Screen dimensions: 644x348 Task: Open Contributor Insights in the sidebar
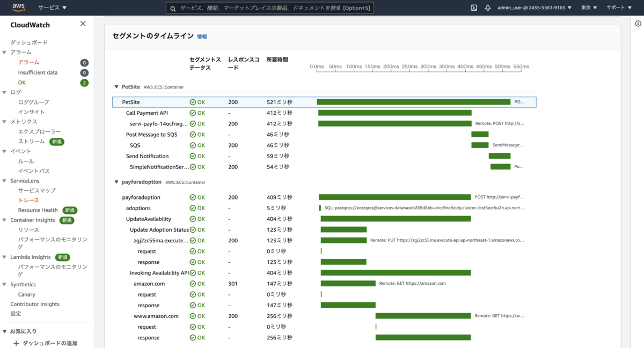pyautogui.click(x=35, y=304)
